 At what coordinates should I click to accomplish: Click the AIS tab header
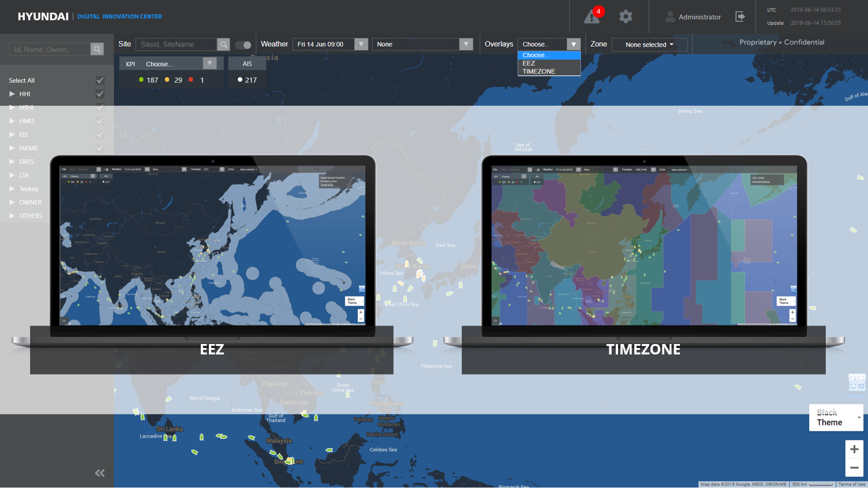click(x=247, y=64)
